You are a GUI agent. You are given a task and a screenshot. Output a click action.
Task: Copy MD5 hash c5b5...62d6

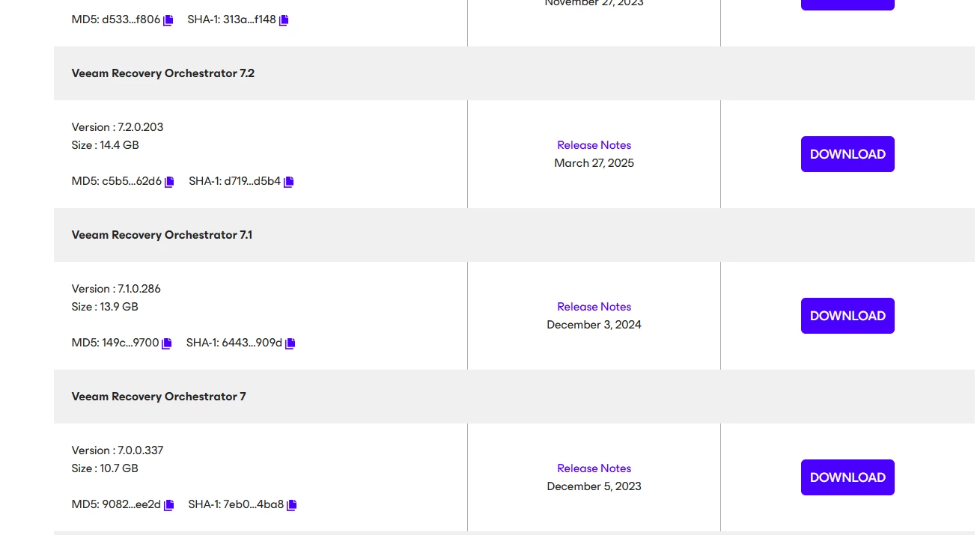pos(169,182)
